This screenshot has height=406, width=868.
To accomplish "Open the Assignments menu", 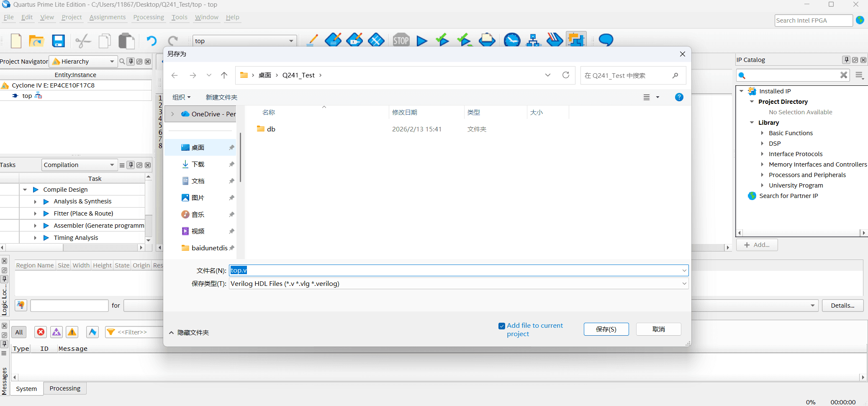I will coord(107,17).
